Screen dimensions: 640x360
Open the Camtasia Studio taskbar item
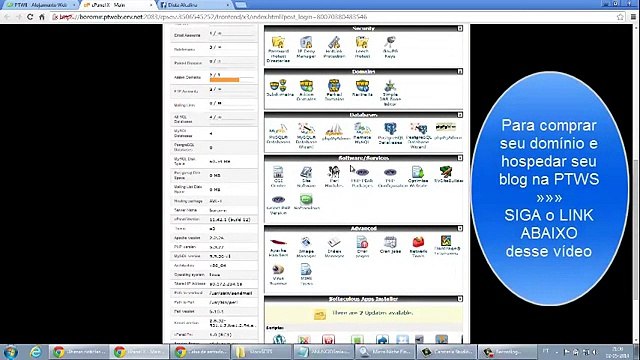click(x=446, y=352)
